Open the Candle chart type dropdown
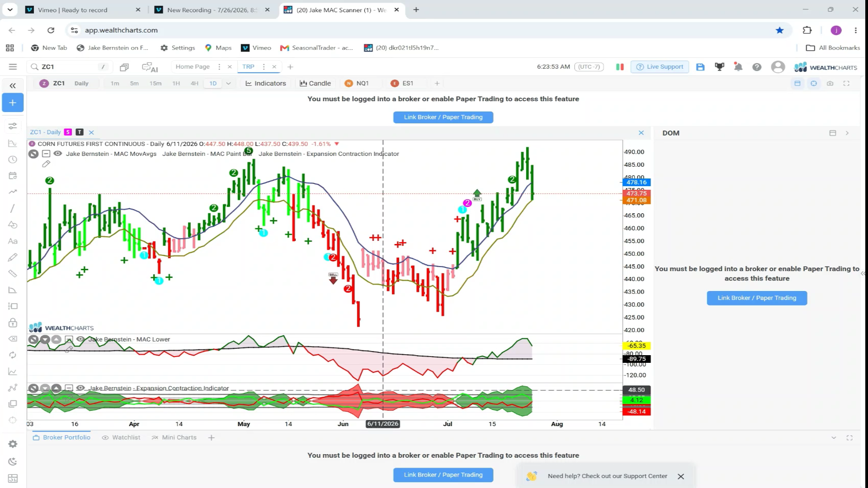This screenshot has width=868, height=488. (x=316, y=84)
